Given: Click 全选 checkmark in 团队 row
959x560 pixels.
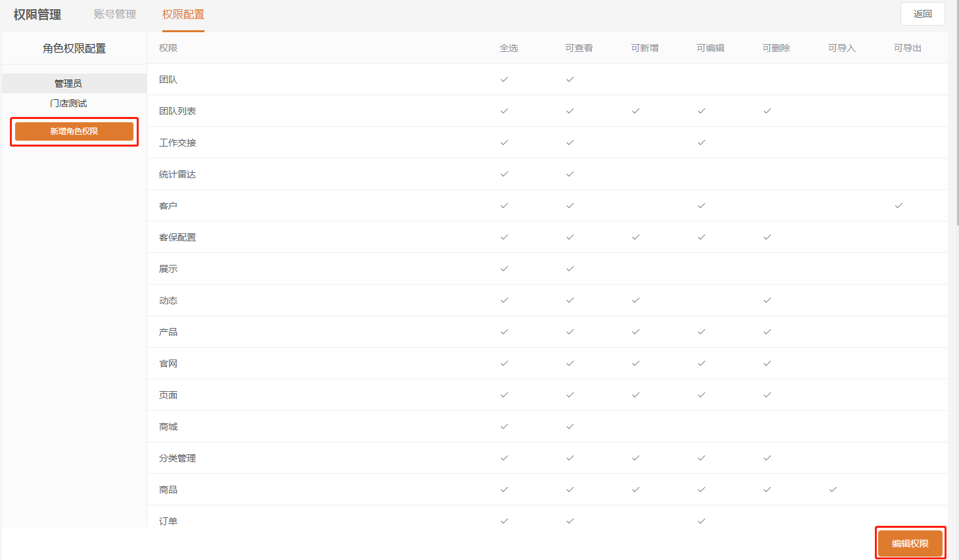Looking at the screenshot, I should [504, 80].
